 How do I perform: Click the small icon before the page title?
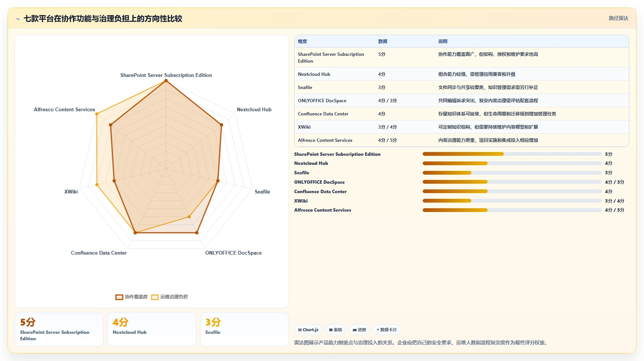coord(18,19)
